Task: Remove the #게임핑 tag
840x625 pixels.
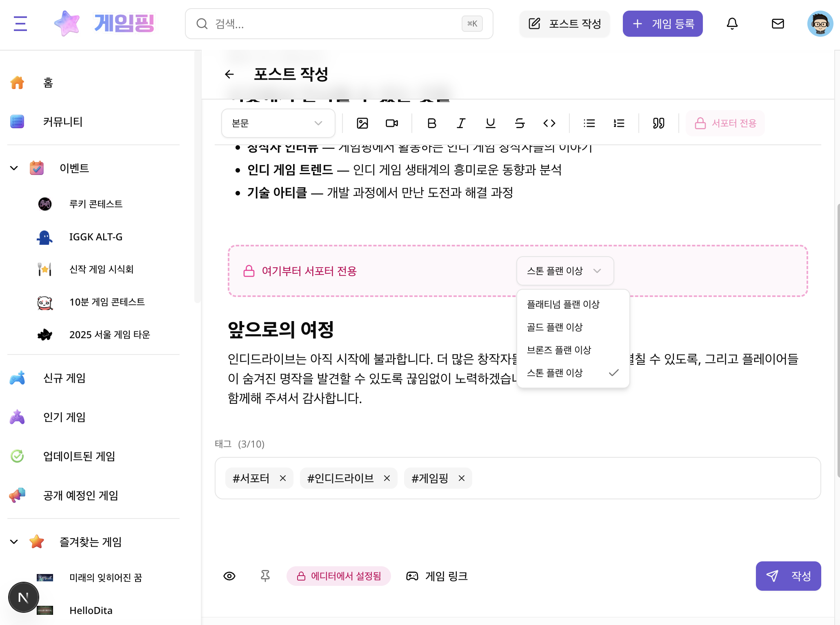Action: coord(462,478)
